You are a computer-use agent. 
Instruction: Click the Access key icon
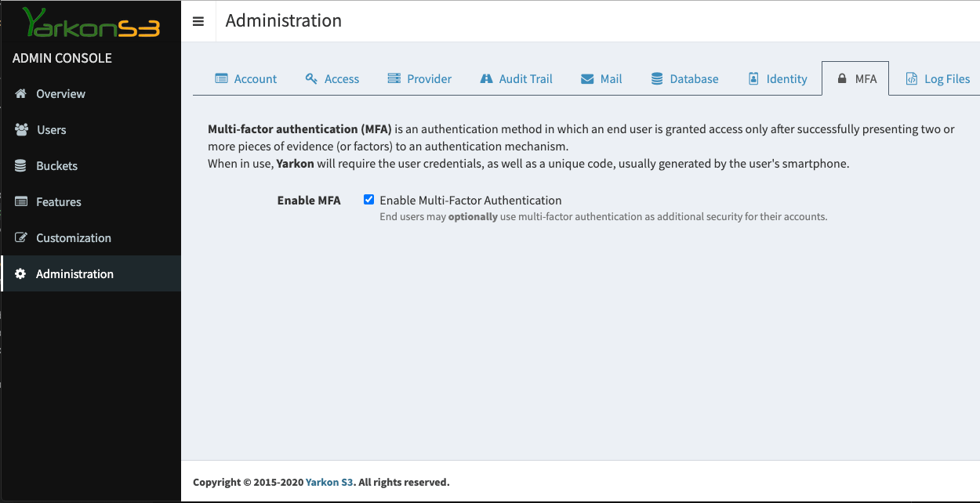tap(311, 79)
